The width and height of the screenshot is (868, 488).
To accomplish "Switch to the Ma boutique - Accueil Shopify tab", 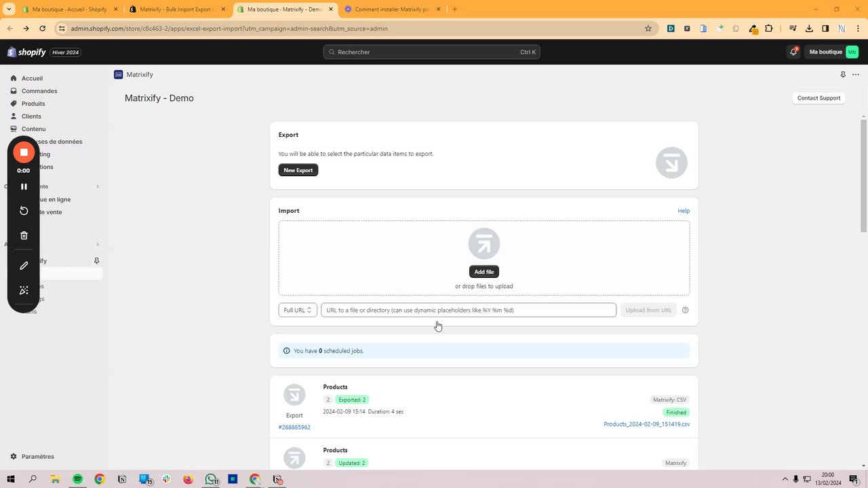I will tap(69, 9).
